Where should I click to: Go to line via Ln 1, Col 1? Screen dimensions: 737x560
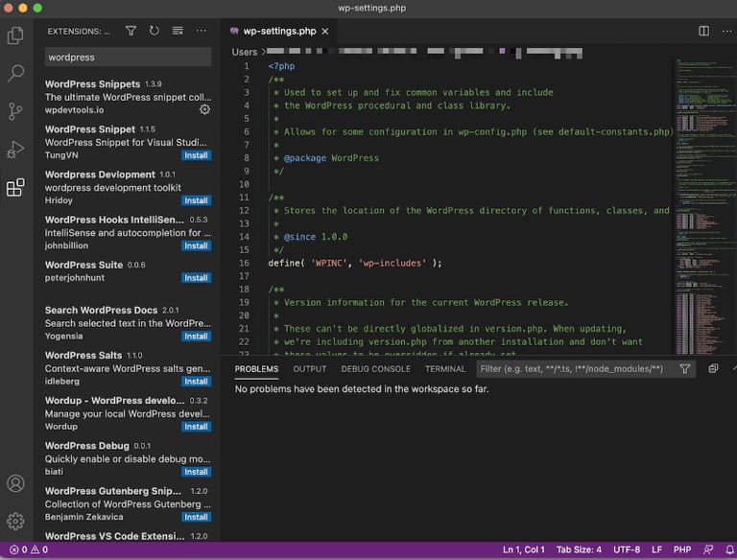tap(524, 549)
